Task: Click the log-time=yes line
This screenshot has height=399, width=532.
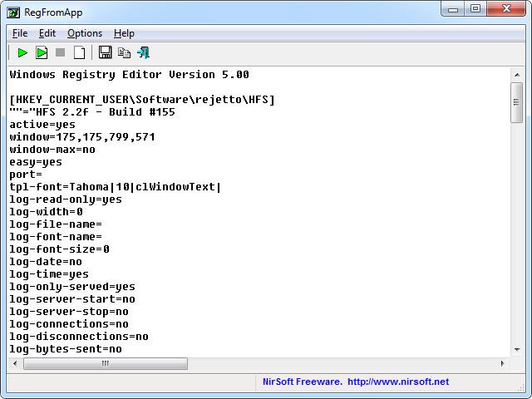Action: (49, 274)
